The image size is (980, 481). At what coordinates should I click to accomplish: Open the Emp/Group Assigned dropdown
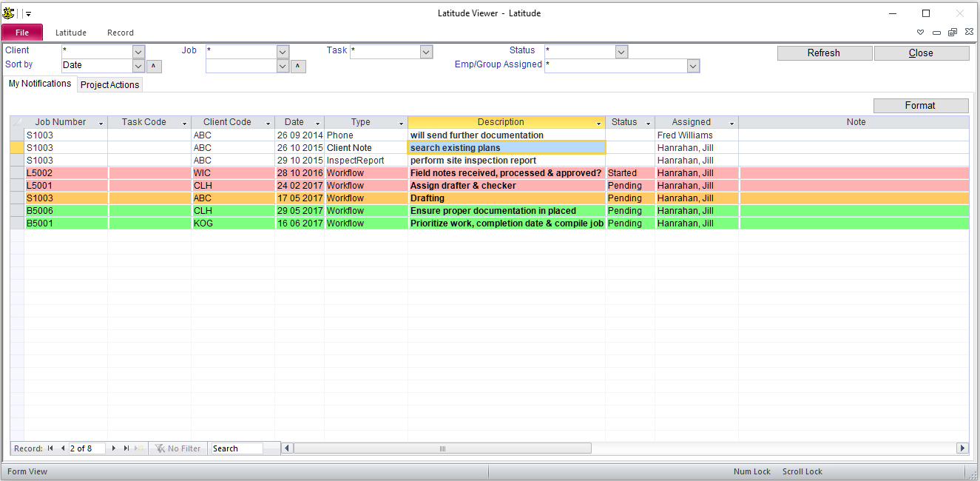coord(693,66)
